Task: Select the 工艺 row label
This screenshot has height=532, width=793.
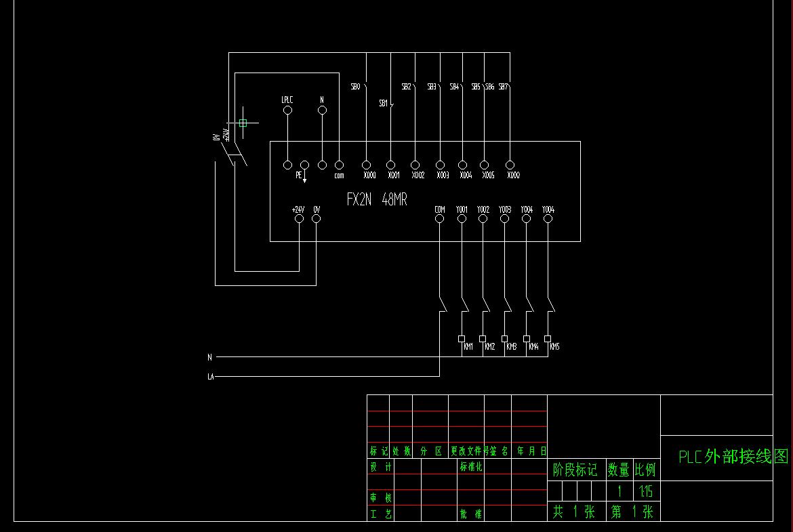Action: (x=381, y=514)
